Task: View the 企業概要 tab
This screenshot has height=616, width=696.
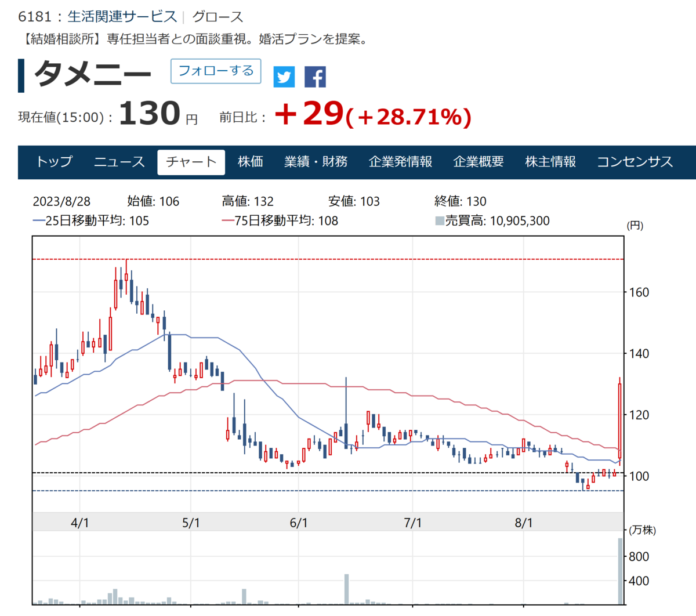Action: click(x=478, y=162)
